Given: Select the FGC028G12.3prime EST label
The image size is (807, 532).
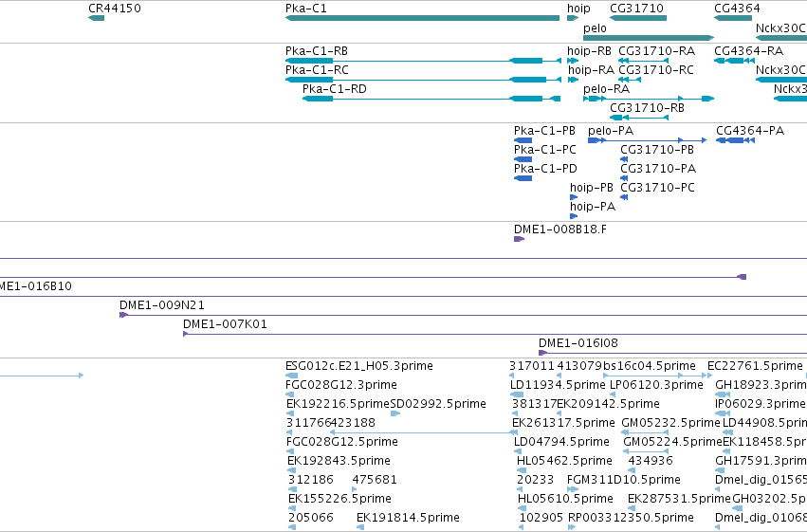Looking at the screenshot, I should point(341,385).
